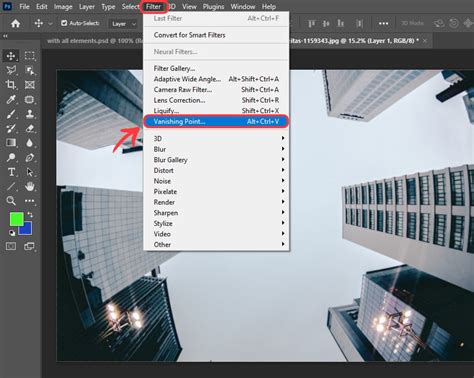Viewport: 474px width, 378px height.
Task: Select the Gradient tool
Action: click(x=11, y=143)
